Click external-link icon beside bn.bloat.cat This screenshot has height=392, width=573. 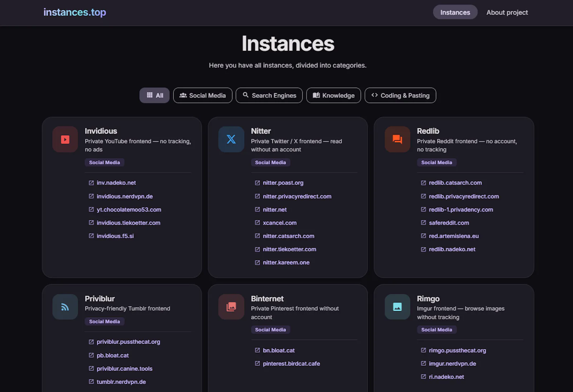tap(257, 350)
